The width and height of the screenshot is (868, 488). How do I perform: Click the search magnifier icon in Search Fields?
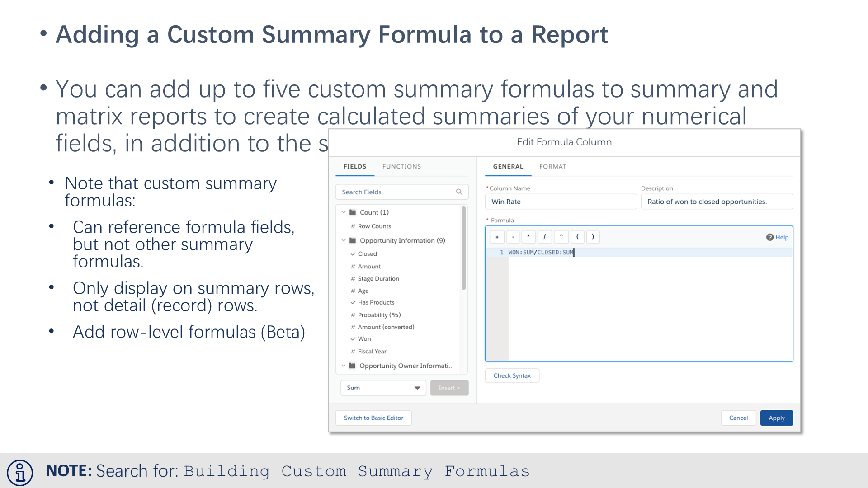(x=459, y=192)
